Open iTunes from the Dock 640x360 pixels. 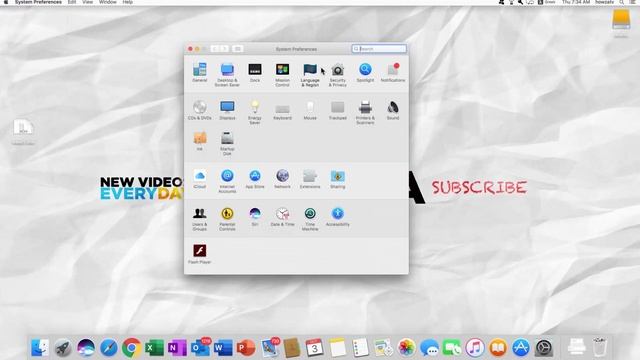click(475, 348)
